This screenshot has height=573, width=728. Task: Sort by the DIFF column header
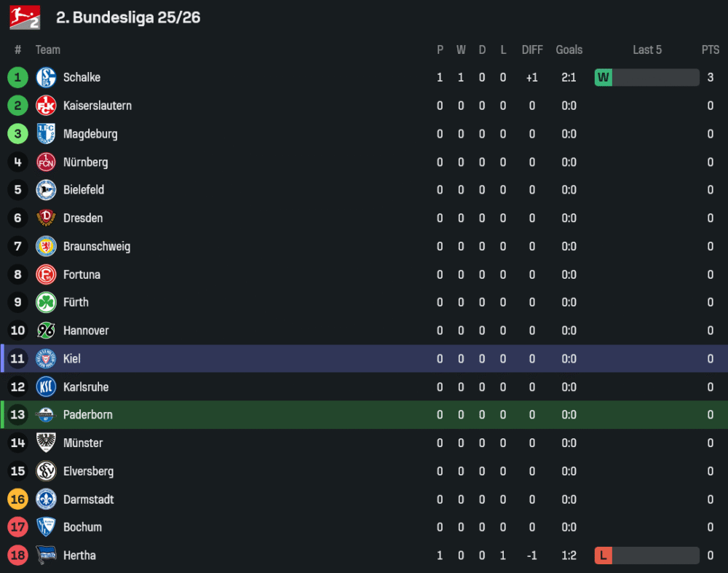532,50
